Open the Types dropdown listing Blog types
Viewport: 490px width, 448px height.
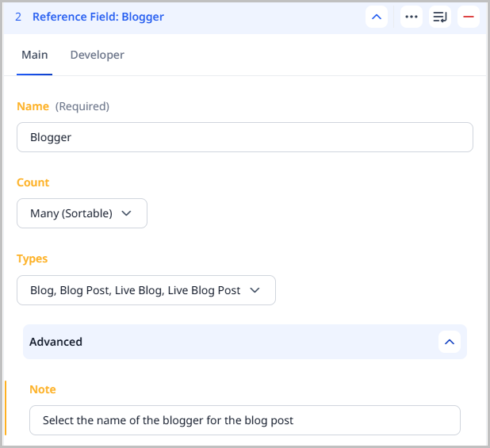tap(146, 290)
